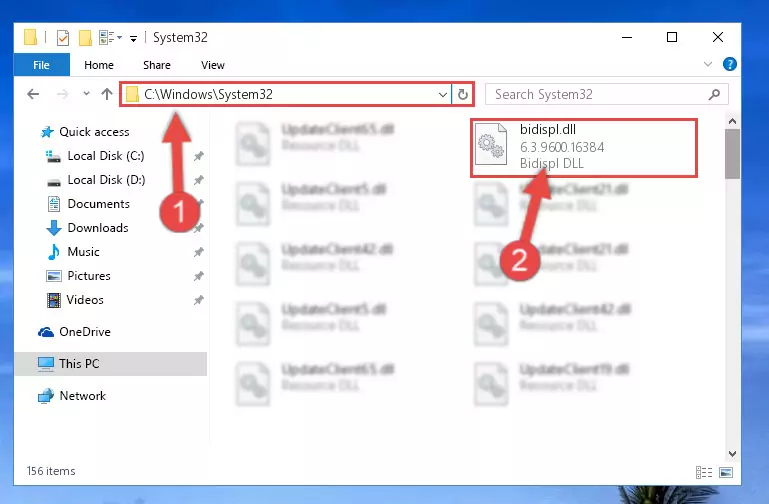Select the bidispl.dll file
769x504 pixels.
click(584, 147)
